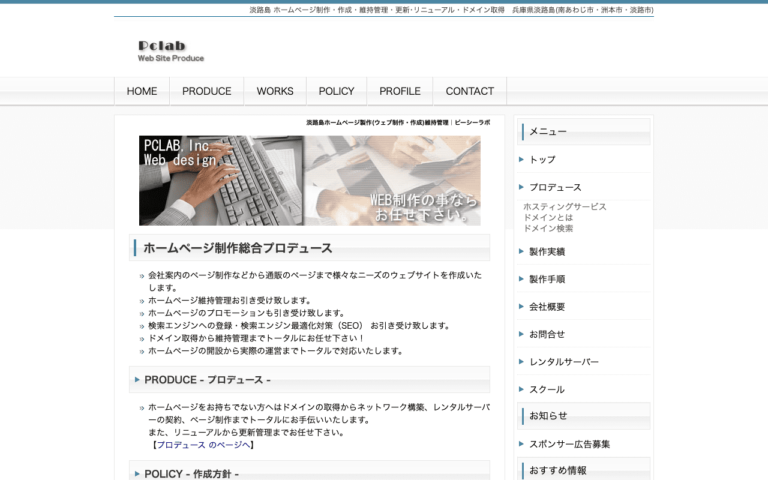Click the PCLAB Inc. Web design banner image
The image size is (768, 480).
point(310,181)
